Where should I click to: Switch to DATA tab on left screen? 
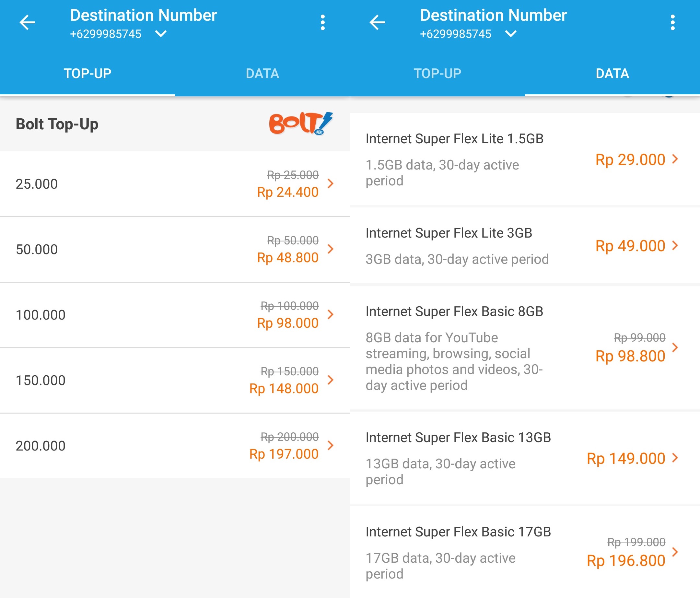click(x=262, y=74)
